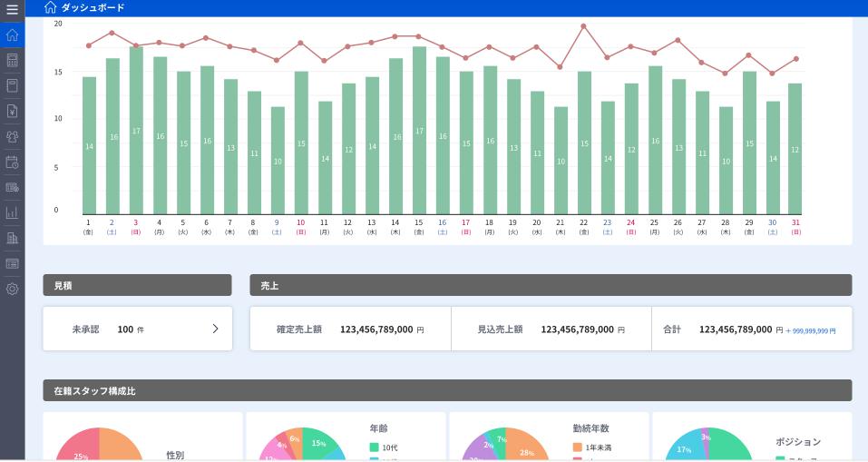Screen dimensions: 868x462
Task: Select the home icon in the sidebar
Action: coord(12,35)
